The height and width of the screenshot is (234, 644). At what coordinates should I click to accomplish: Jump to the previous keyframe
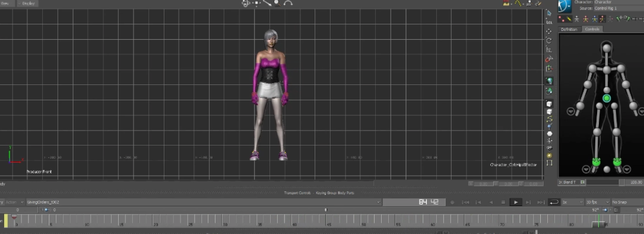click(x=478, y=203)
